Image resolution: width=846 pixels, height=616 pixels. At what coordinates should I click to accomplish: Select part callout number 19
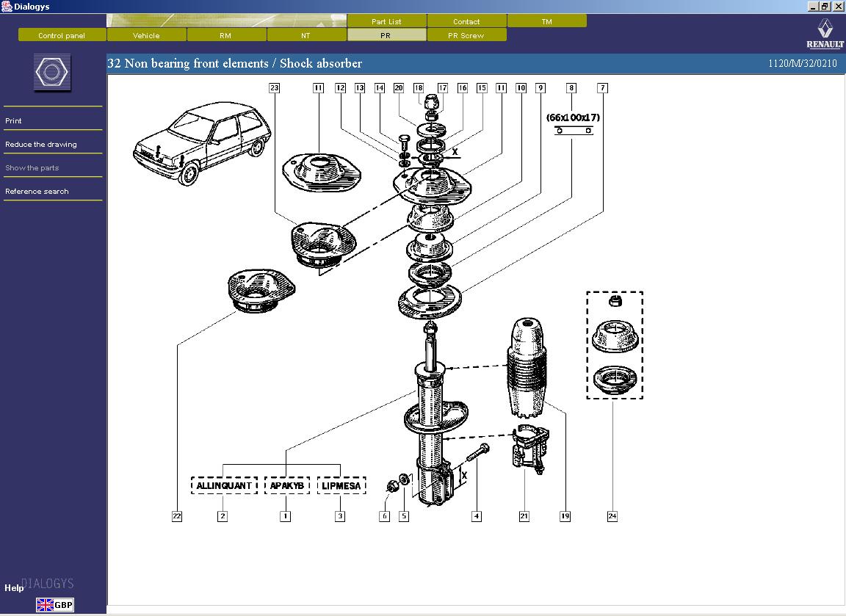pyautogui.click(x=565, y=516)
